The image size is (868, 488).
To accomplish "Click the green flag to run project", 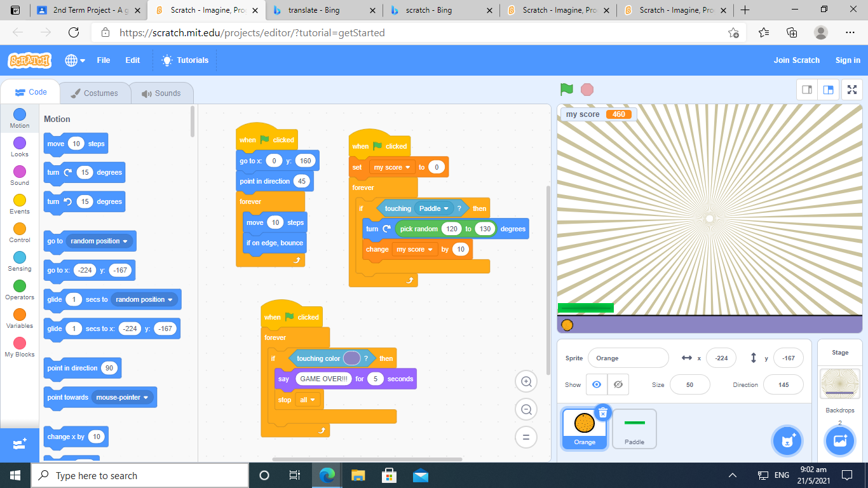I will 567,90.
